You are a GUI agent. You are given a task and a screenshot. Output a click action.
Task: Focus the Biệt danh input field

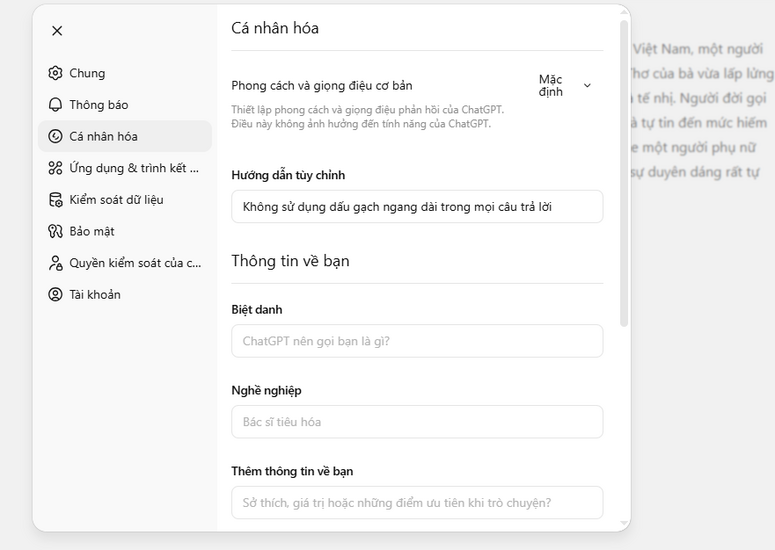[x=417, y=341]
